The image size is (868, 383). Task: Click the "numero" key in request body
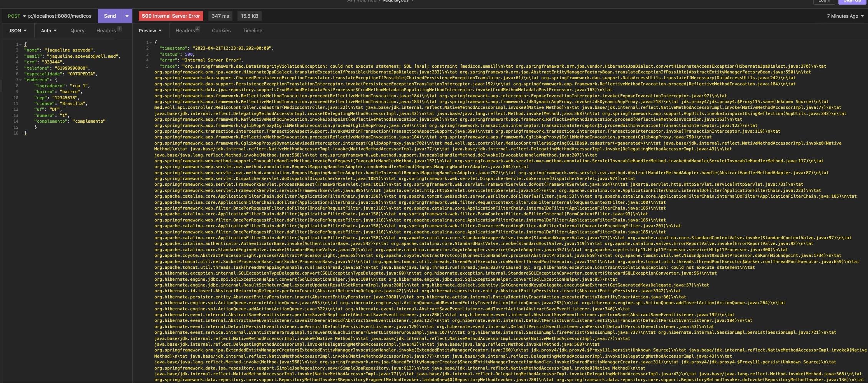[44, 115]
